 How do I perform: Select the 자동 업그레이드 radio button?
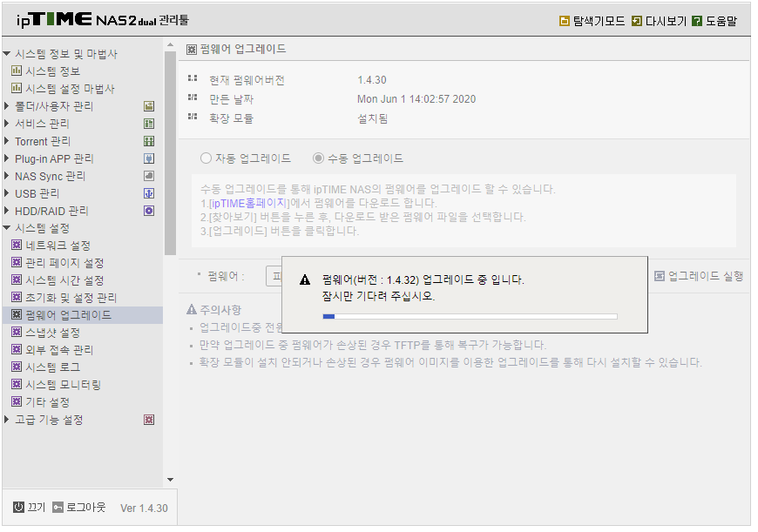click(x=206, y=158)
